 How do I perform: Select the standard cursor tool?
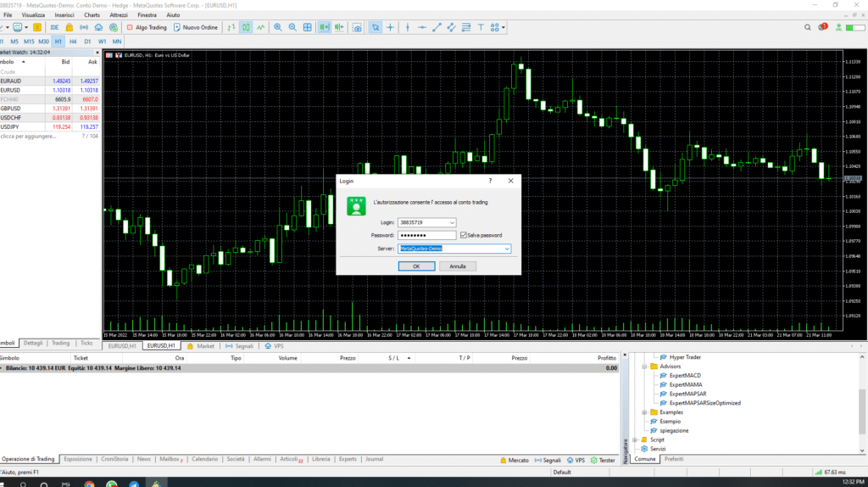coord(376,27)
